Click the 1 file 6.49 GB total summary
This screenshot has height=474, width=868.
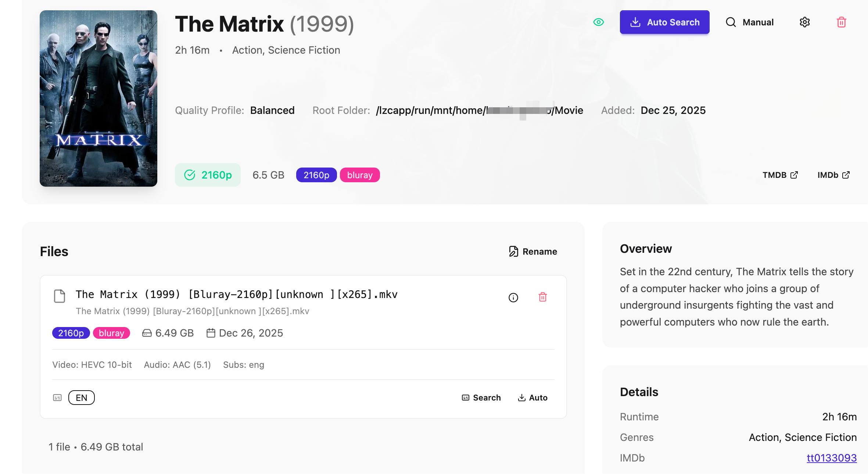pyautogui.click(x=96, y=447)
